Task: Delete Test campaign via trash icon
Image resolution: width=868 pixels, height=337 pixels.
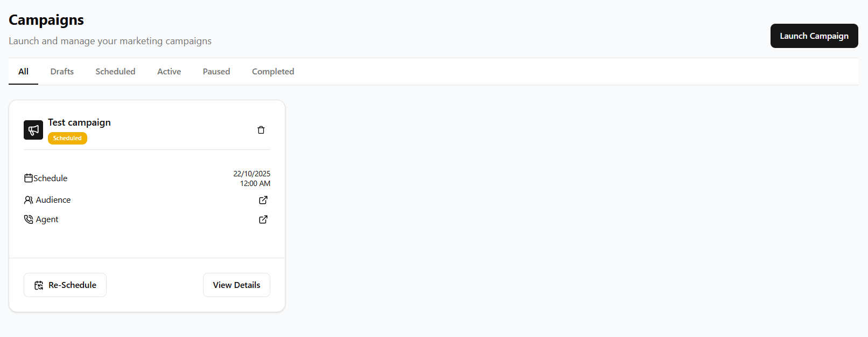Action: click(x=261, y=130)
